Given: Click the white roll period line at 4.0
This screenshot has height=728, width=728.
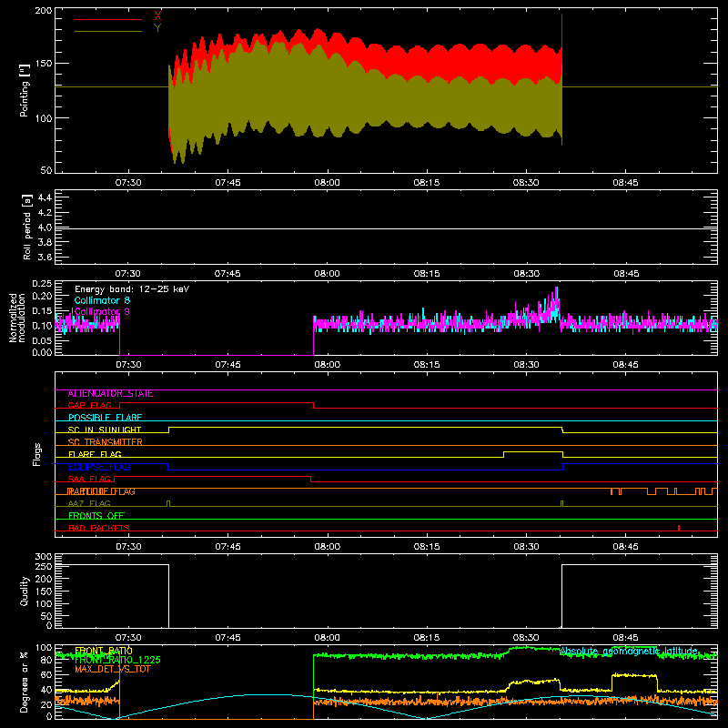Looking at the screenshot, I should pyautogui.click(x=386, y=228).
